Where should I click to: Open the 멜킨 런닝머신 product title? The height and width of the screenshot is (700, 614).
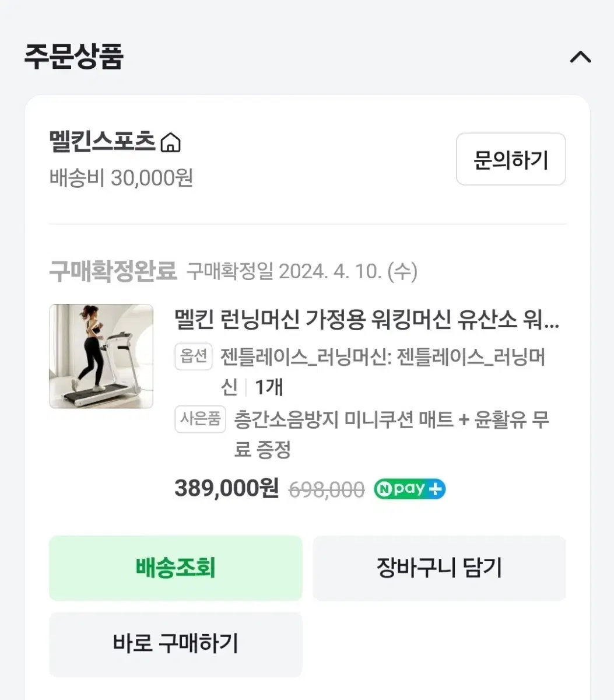(367, 319)
